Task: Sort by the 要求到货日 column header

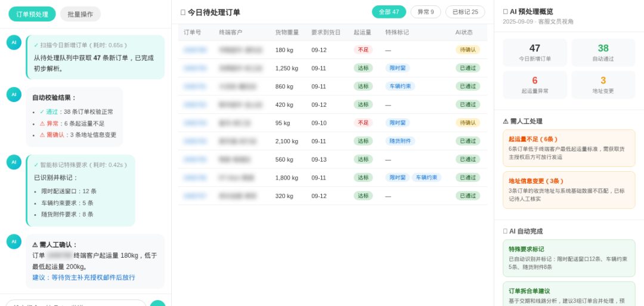Action: [x=326, y=32]
